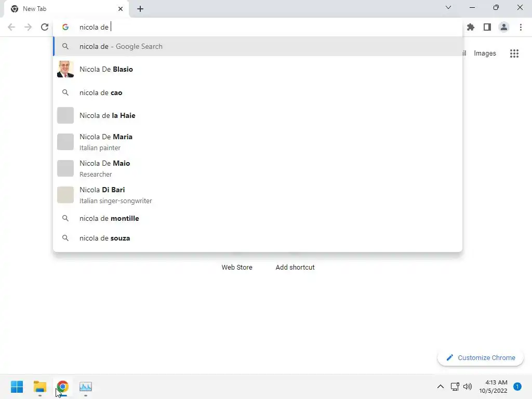Image resolution: width=532 pixels, height=399 pixels.
Task: Open a new tab with plus button
Action: click(x=140, y=9)
